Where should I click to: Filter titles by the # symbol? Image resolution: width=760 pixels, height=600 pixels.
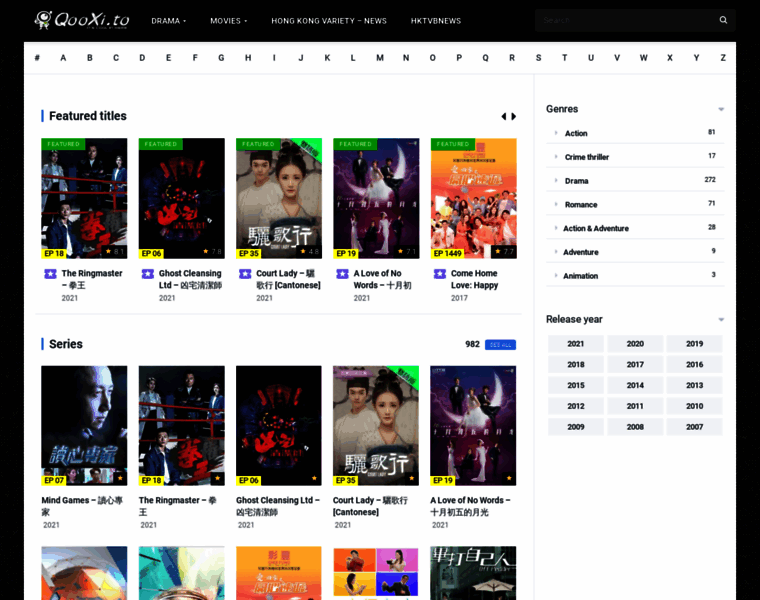point(37,58)
